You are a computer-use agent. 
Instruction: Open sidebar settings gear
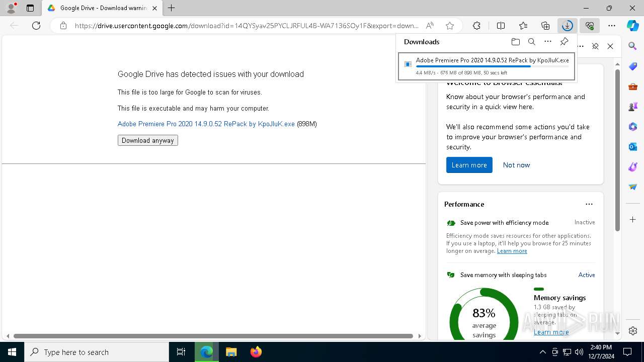(x=633, y=331)
